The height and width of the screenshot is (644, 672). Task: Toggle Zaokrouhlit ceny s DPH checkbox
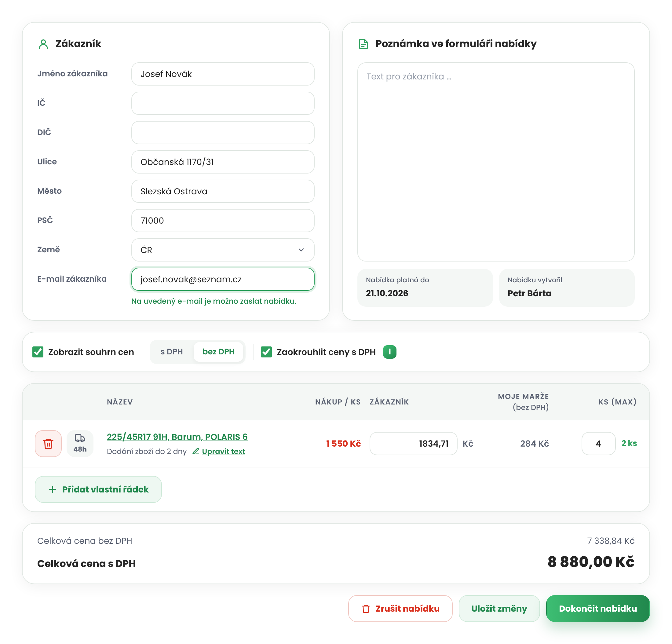(266, 352)
